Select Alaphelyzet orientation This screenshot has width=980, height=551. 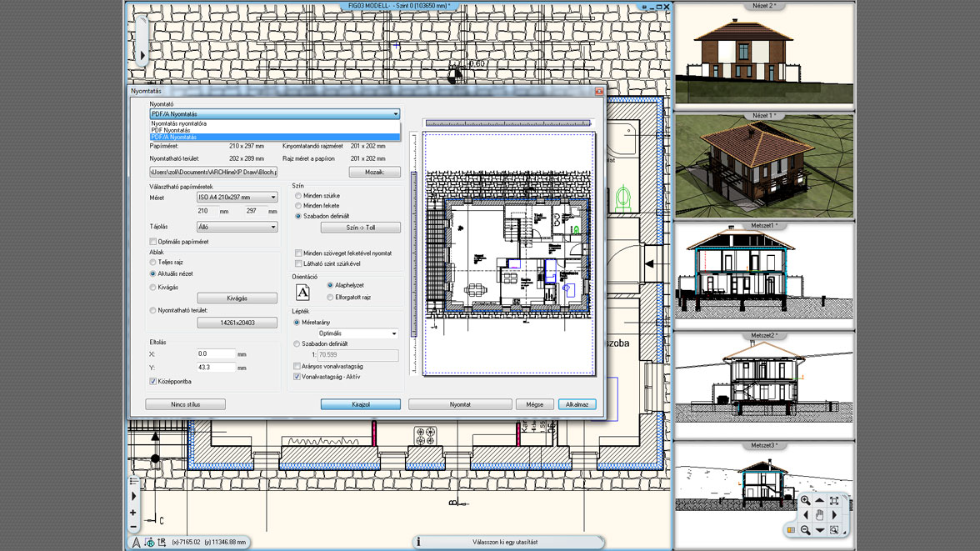tap(331, 285)
